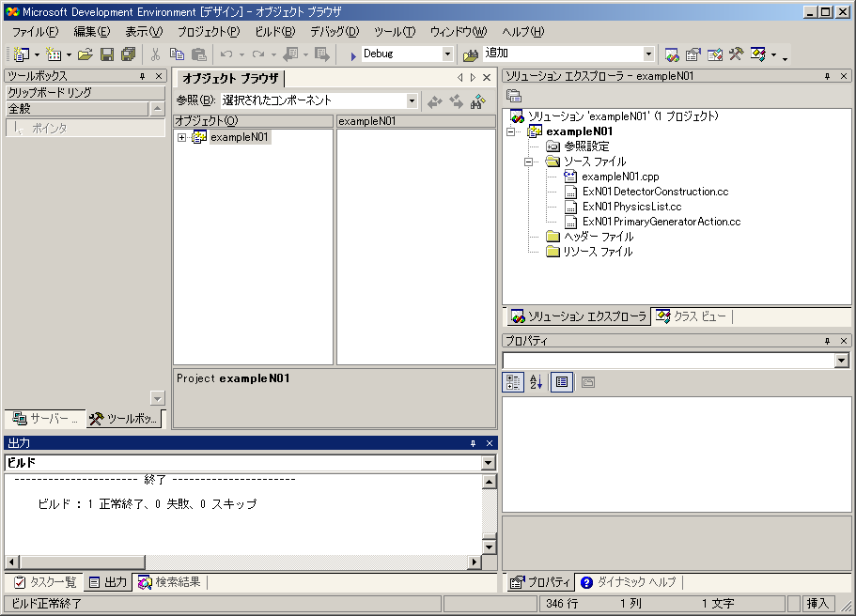856x616 pixels.
Task: Switch to the タスク一覧 tab
Action: pyautogui.click(x=44, y=582)
